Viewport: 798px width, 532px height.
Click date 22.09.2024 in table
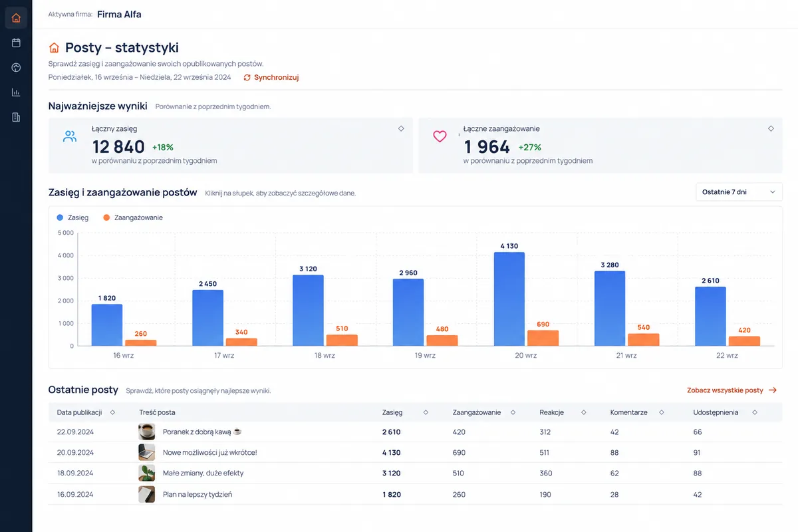pos(75,432)
